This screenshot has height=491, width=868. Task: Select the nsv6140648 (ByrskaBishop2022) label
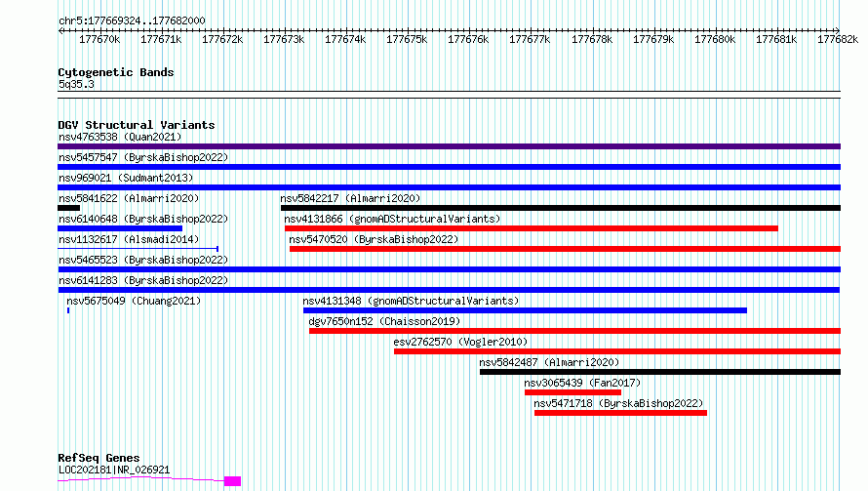click(143, 219)
